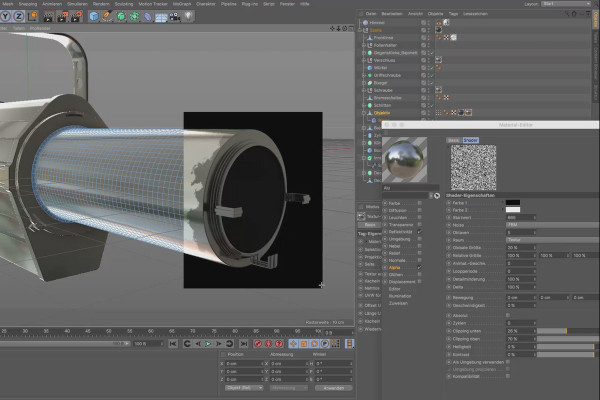Select the purple deformer icon
600x400 pixels.
148,16
